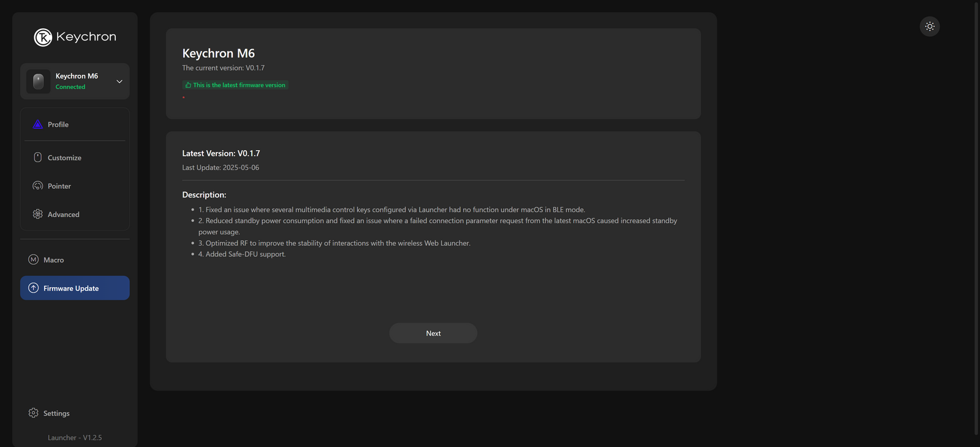Click the Firmware Update arrow icon
The image size is (980, 447).
pyautogui.click(x=34, y=288)
